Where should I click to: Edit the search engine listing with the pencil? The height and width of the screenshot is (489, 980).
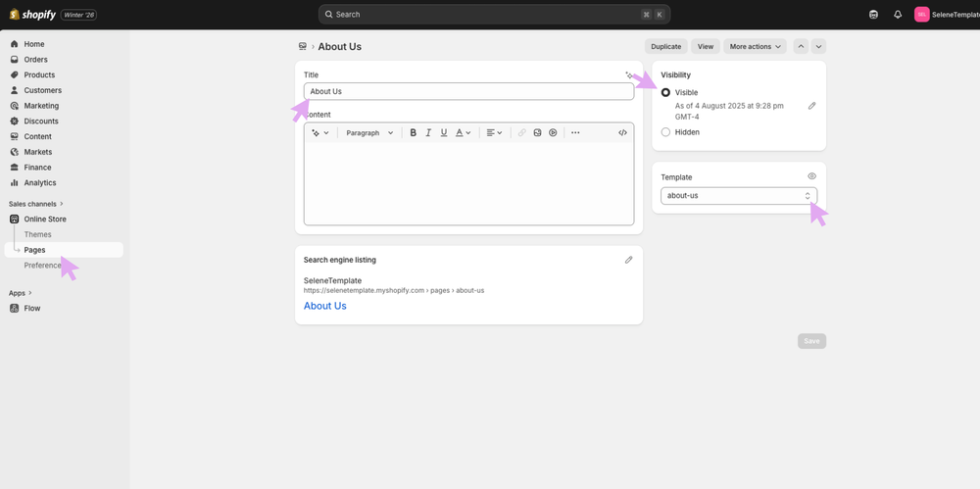click(x=628, y=260)
